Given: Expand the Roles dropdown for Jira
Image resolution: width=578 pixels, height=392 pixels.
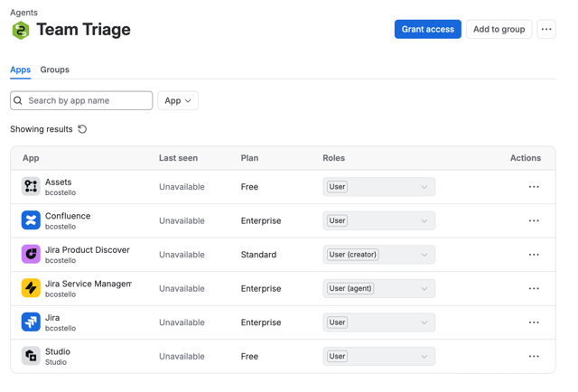Looking at the screenshot, I should click(x=379, y=322).
